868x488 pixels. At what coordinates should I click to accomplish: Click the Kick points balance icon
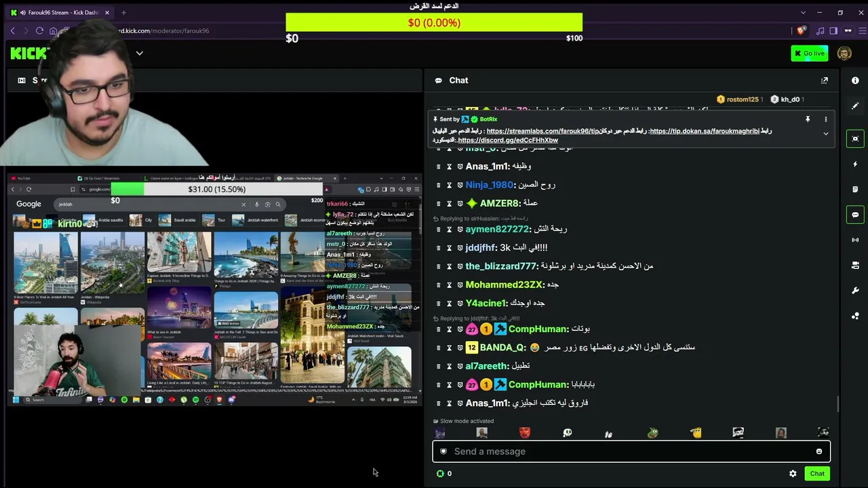pos(440,474)
